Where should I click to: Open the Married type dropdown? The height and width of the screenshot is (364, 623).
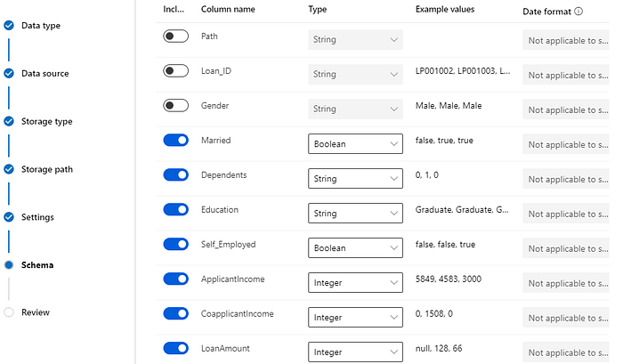(x=355, y=144)
